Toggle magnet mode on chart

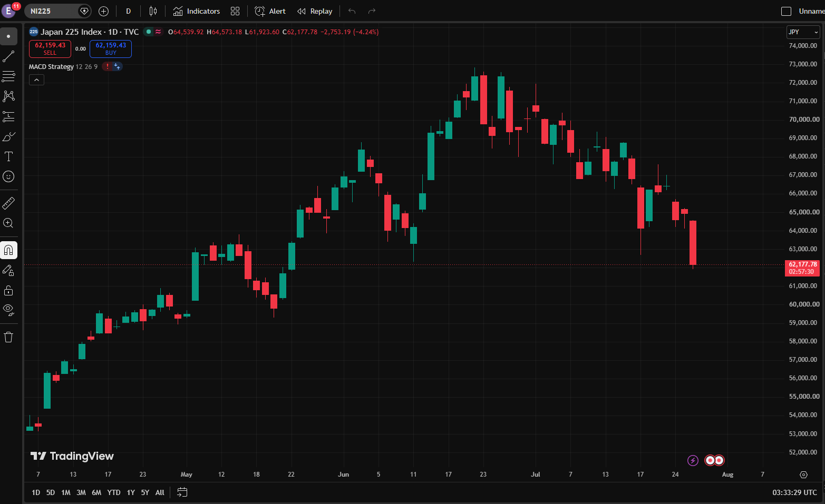8,250
